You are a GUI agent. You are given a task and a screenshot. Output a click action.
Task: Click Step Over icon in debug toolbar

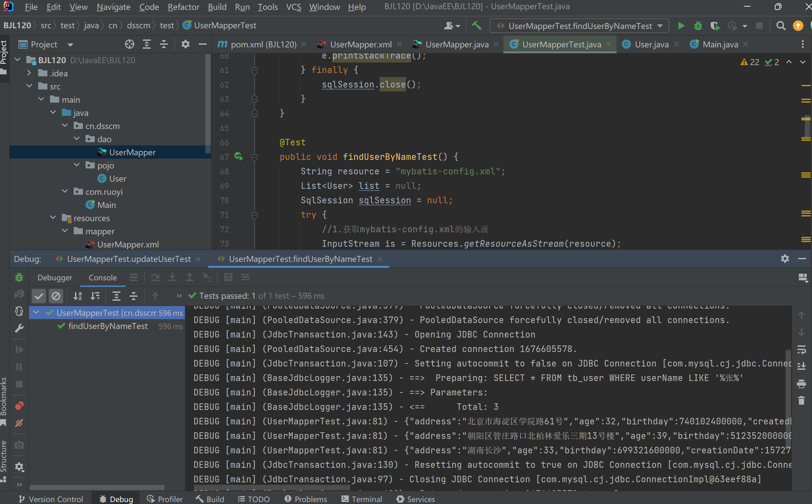coord(155,277)
